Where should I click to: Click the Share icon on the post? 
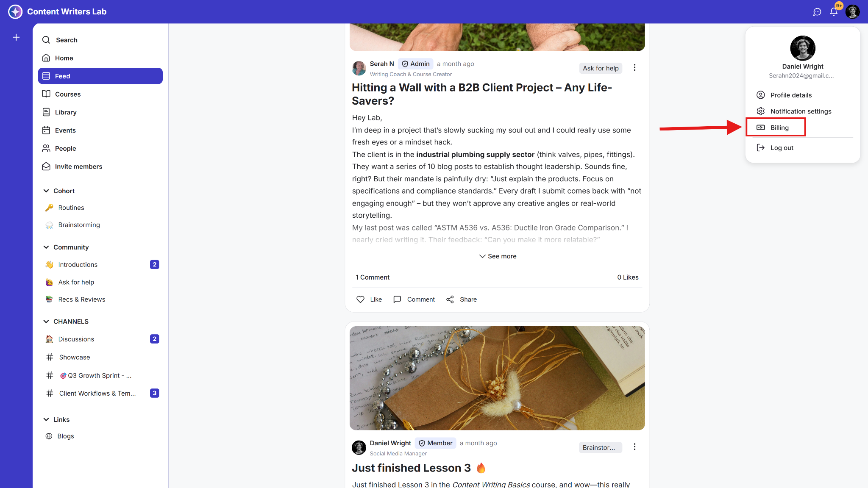click(x=450, y=299)
